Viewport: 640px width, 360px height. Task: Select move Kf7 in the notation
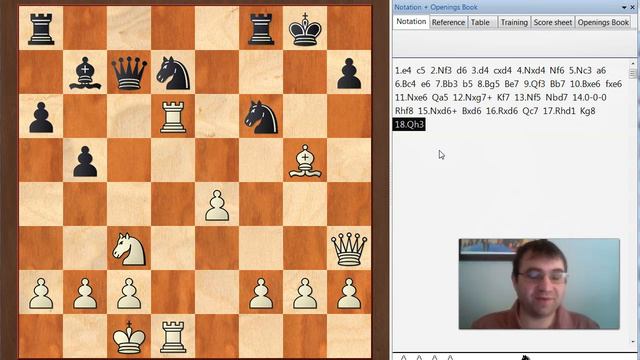503,98
